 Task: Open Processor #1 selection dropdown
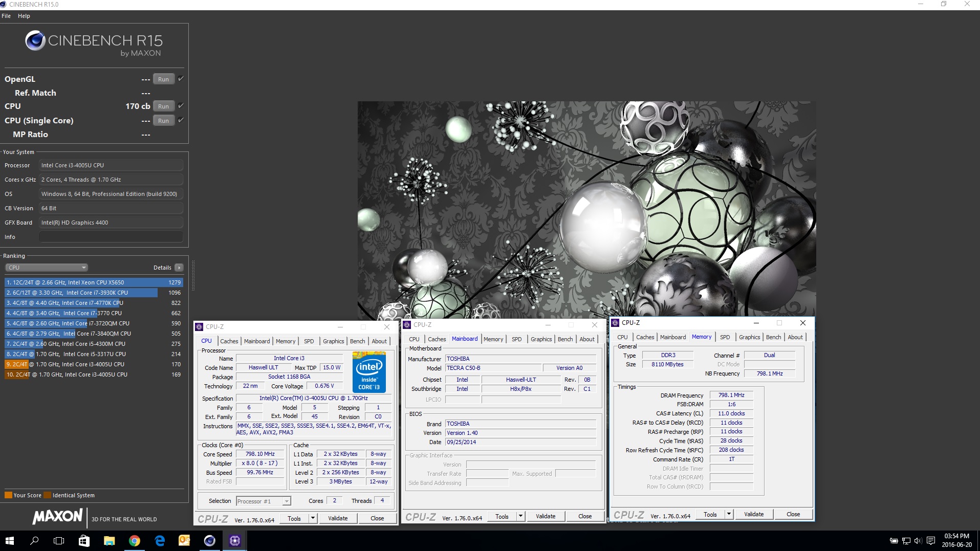point(263,501)
